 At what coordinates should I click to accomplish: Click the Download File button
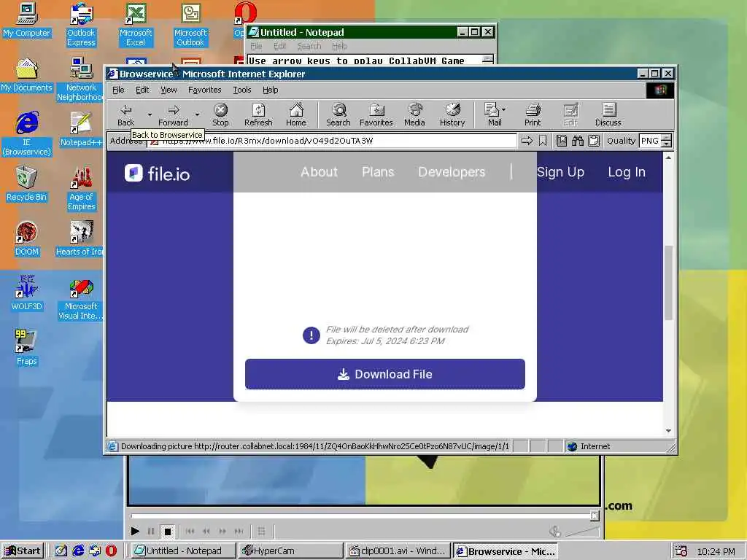(x=385, y=374)
